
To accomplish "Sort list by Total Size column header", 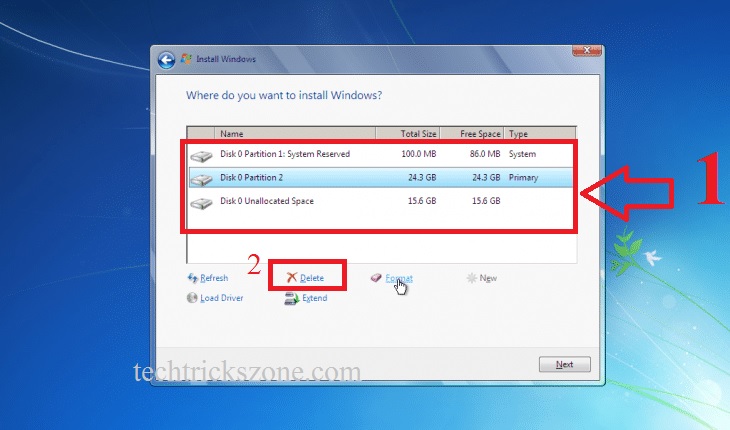I will tap(406, 133).
